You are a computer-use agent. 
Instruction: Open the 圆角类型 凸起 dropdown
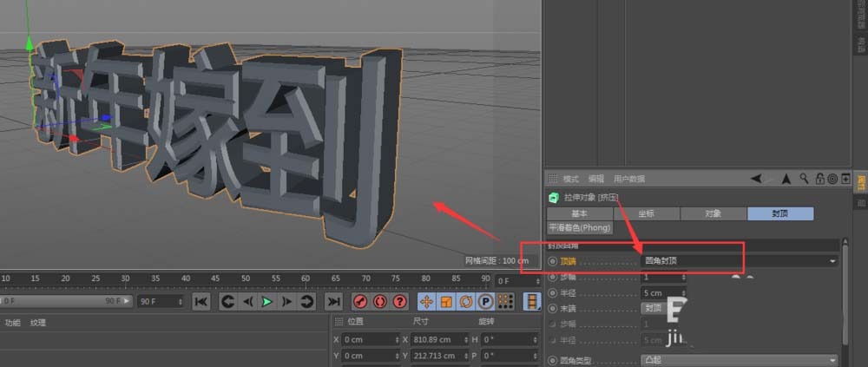(x=740, y=359)
